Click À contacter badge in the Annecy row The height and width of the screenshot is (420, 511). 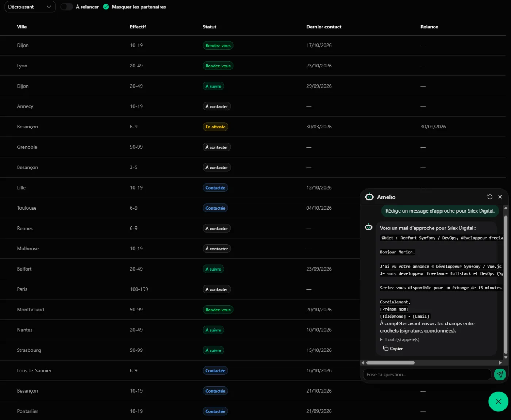click(216, 106)
